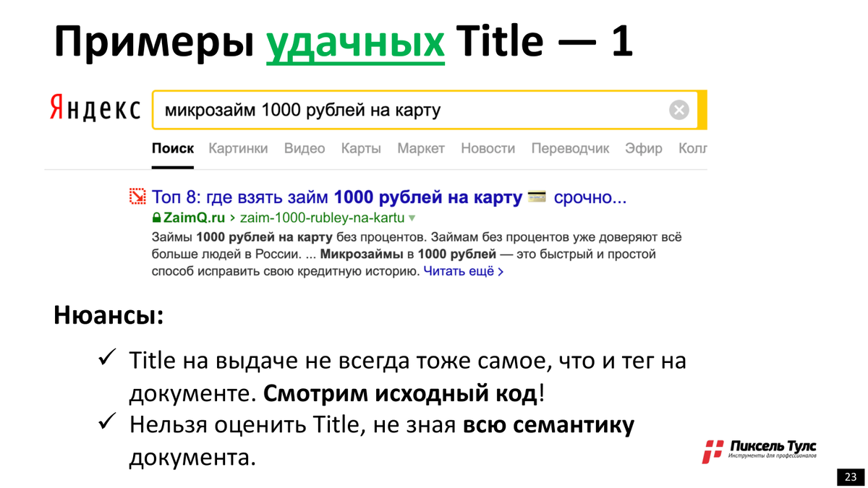Click the clear (X) icon in the search bar
The image size is (868, 488).
[x=678, y=108]
